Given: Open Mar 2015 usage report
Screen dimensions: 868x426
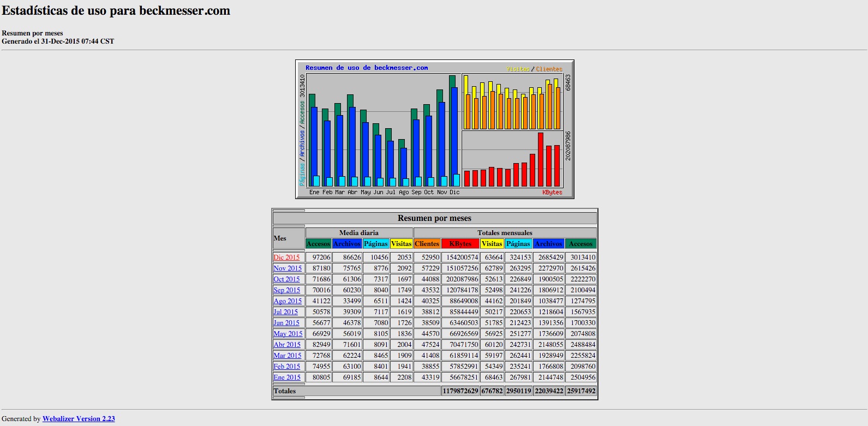Looking at the screenshot, I should (x=287, y=356).
